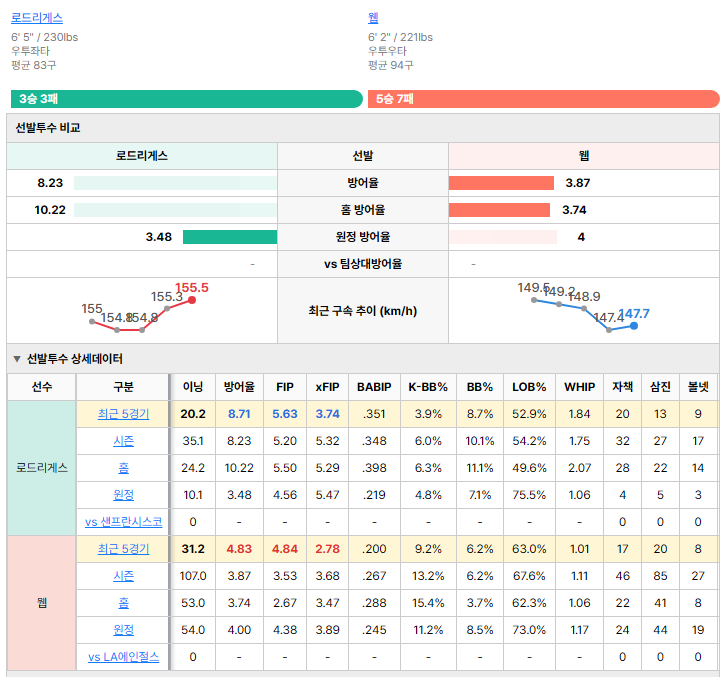Click the 방어율 column header in table
This screenshot has width=726, height=677.
tap(239, 387)
